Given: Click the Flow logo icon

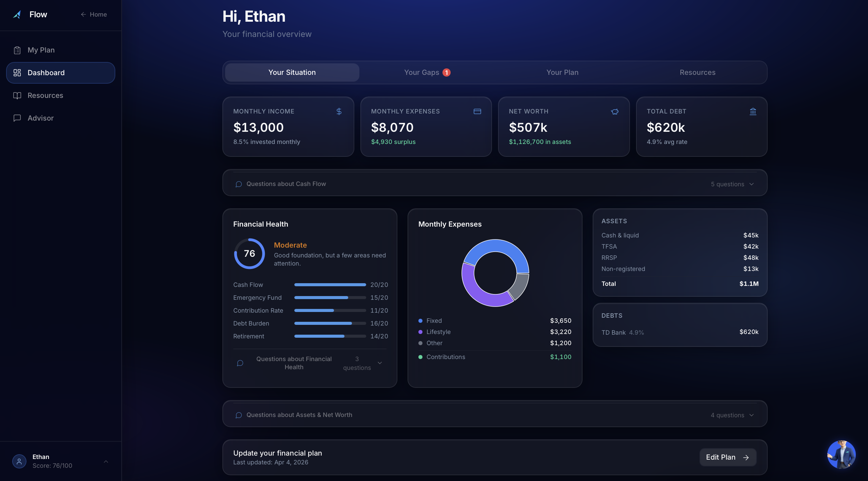Looking at the screenshot, I should pyautogui.click(x=17, y=15).
